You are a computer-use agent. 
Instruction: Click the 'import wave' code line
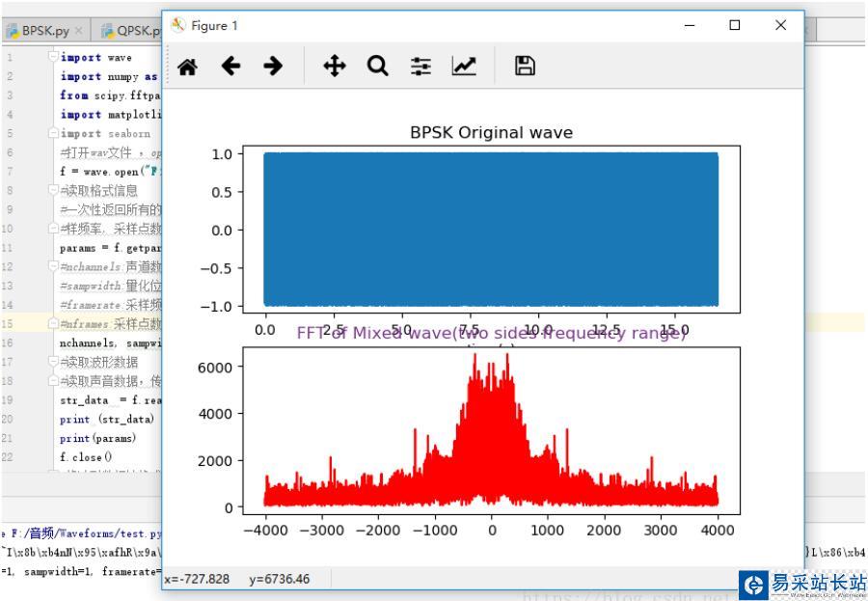(x=95, y=58)
